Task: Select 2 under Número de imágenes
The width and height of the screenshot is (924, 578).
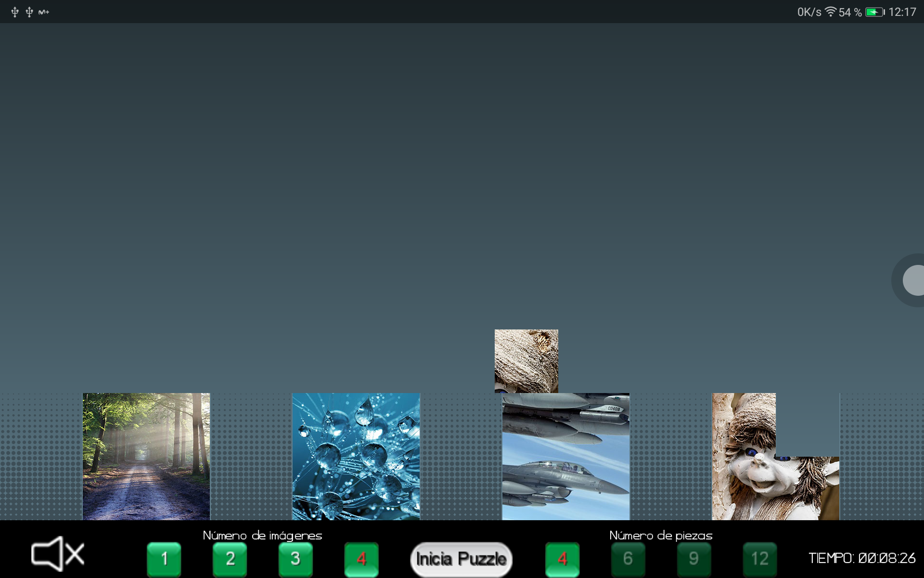Action: pyautogui.click(x=230, y=559)
